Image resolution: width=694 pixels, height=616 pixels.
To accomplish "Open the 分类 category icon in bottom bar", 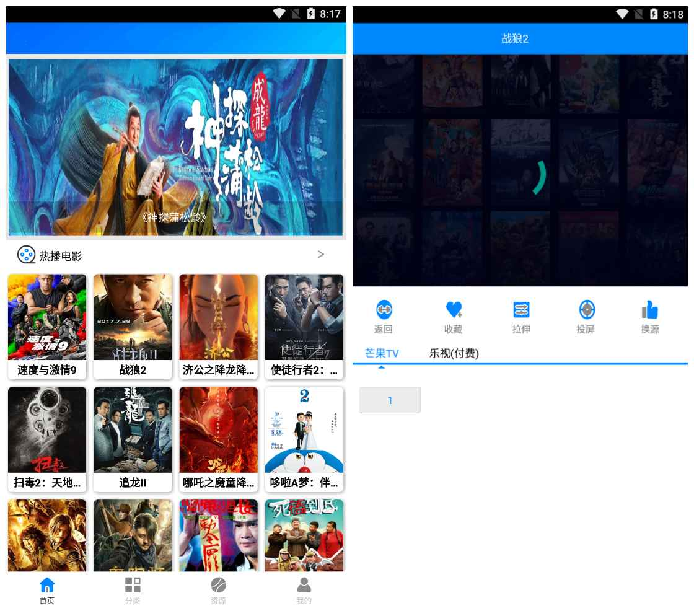I will 132,586.
